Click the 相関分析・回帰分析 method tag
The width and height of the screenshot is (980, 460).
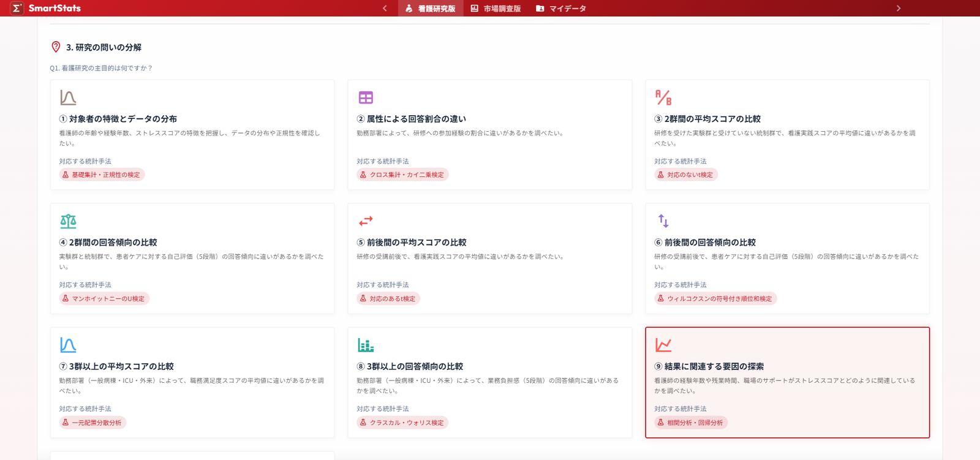click(x=691, y=423)
